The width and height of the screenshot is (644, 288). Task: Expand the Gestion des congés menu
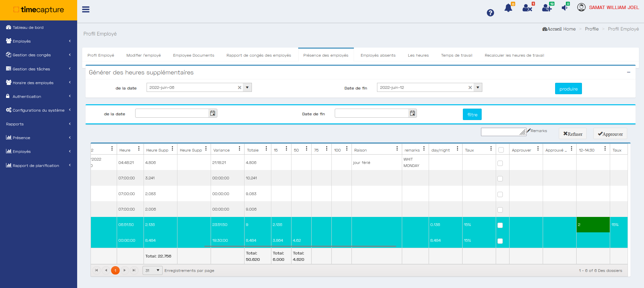click(x=39, y=55)
